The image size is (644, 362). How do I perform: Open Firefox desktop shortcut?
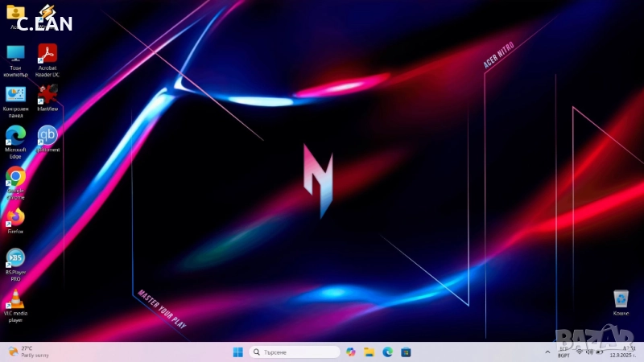15,217
